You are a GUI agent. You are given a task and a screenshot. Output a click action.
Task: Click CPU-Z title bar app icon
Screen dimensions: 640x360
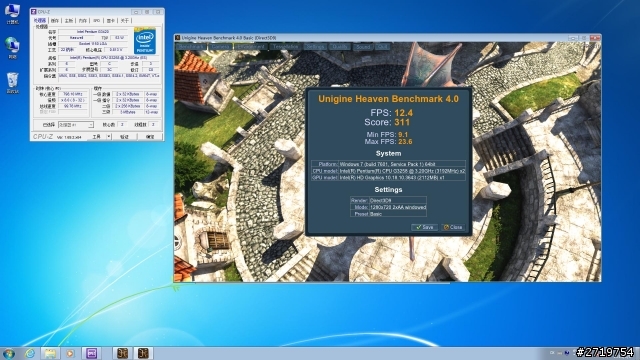tap(34, 12)
